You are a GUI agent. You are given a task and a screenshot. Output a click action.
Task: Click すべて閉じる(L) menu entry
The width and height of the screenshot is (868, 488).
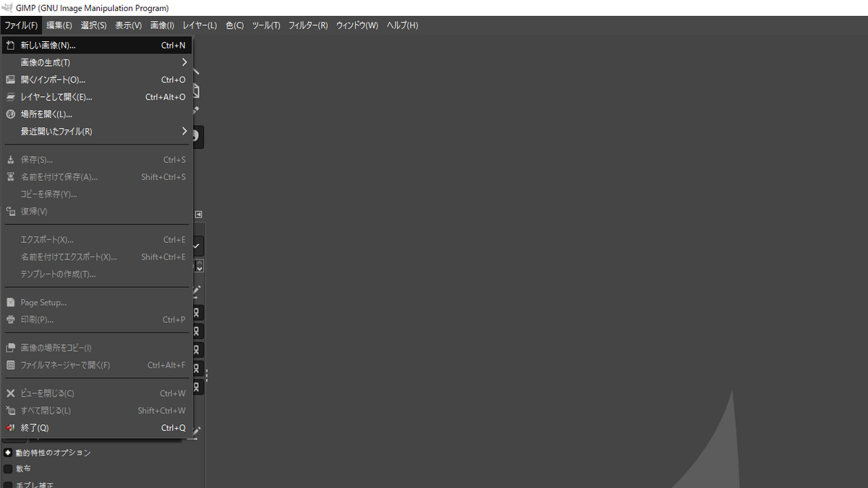97,411
